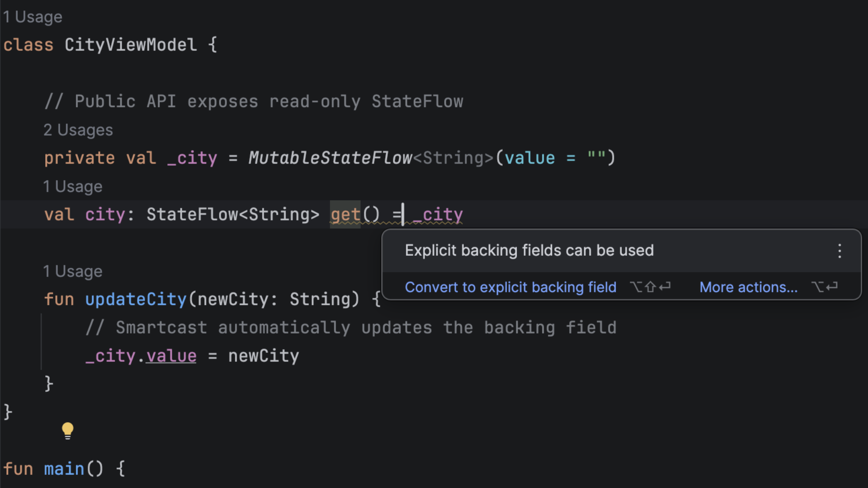Click 'Explicit backing fields can be used' message

529,251
